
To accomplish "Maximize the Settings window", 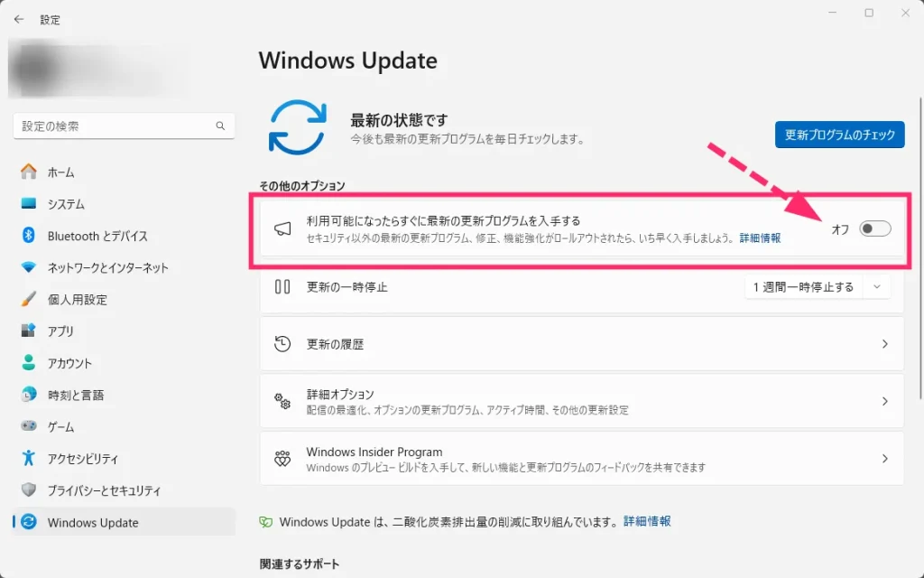I will point(869,13).
